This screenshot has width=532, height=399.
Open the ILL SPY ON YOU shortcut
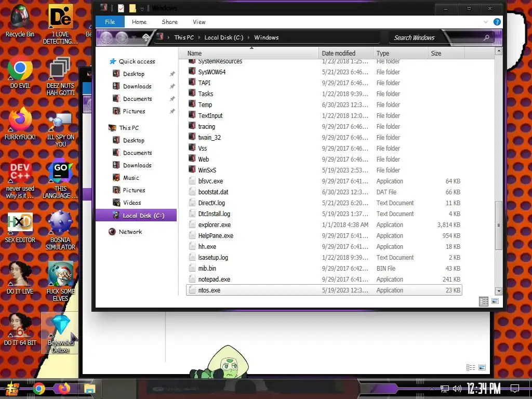pyautogui.click(x=60, y=129)
